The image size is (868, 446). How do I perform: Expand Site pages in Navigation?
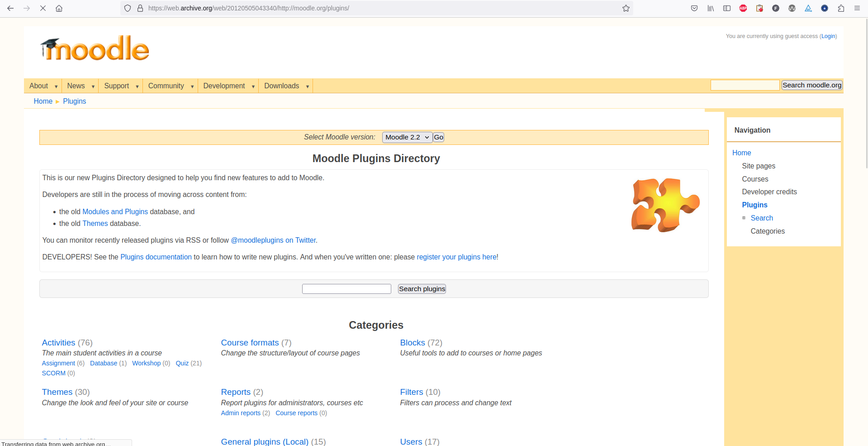point(759,166)
